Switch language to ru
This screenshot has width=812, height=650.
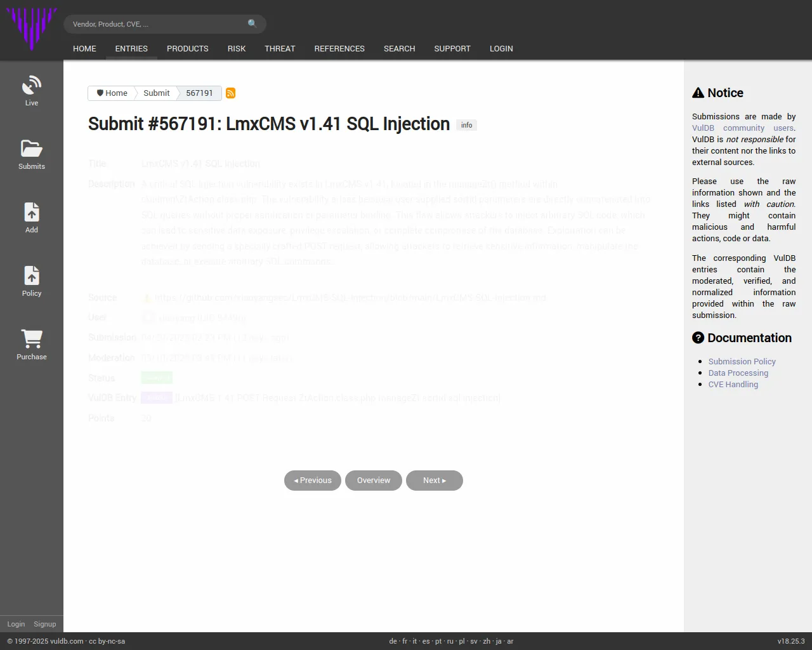(x=450, y=641)
